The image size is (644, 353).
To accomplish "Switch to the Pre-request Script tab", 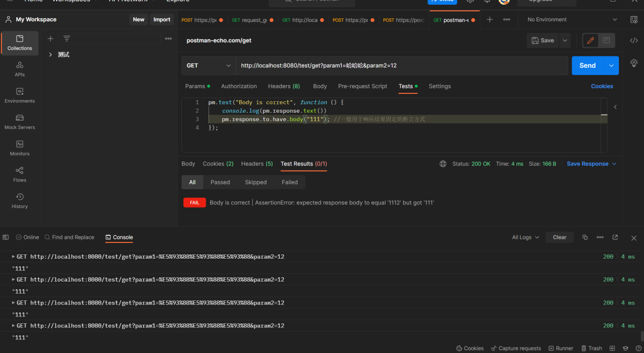I will coord(363,87).
